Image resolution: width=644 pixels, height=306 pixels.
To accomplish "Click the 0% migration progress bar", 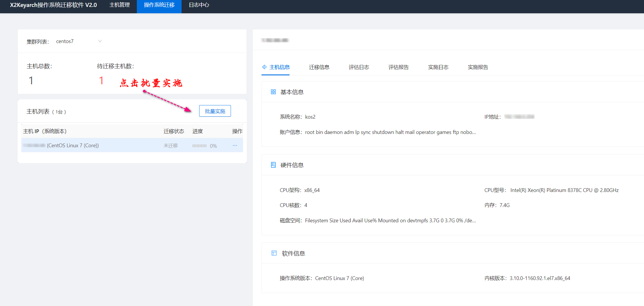I will (x=199, y=146).
